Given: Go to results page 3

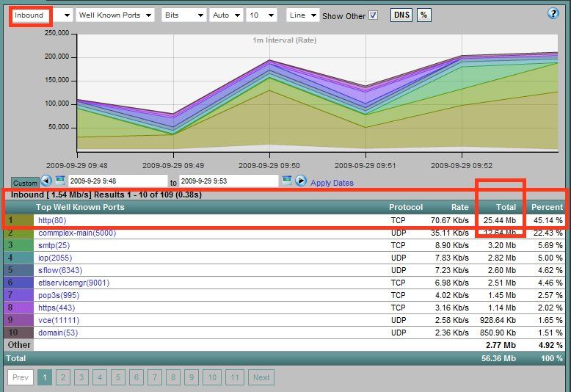Looking at the screenshot, I should pos(81,377).
